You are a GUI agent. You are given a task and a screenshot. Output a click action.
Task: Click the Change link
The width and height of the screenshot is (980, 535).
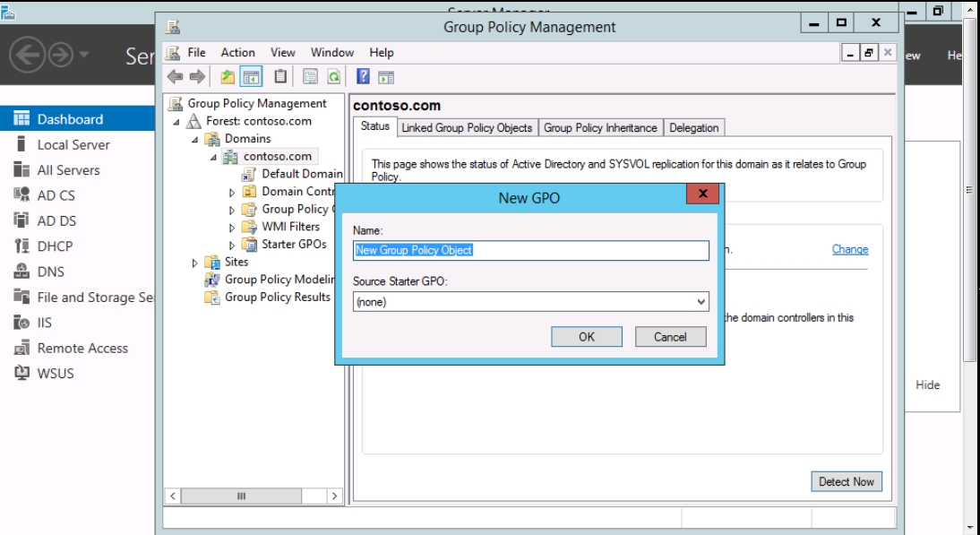pyautogui.click(x=850, y=249)
